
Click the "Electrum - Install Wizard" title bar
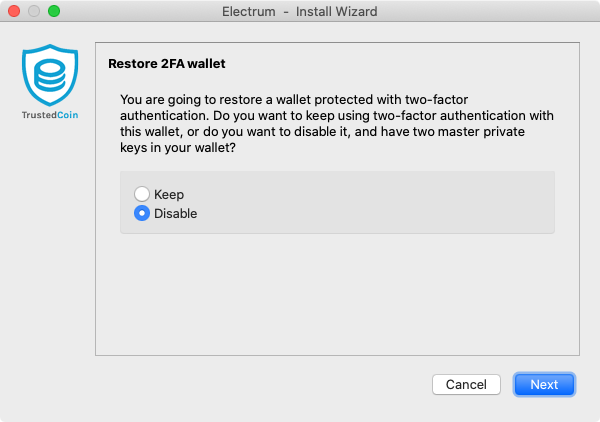click(x=300, y=11)
